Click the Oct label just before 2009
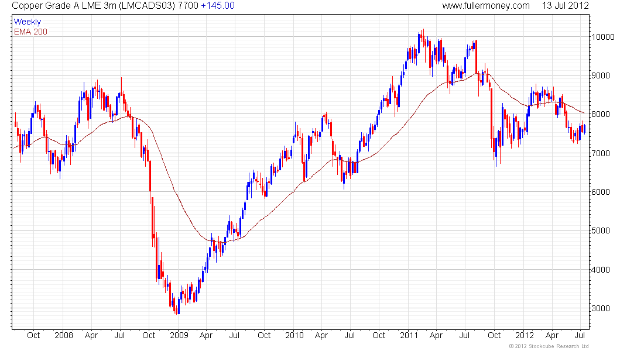644x351 pixels. pyautogui.click(x=149, y=335)
